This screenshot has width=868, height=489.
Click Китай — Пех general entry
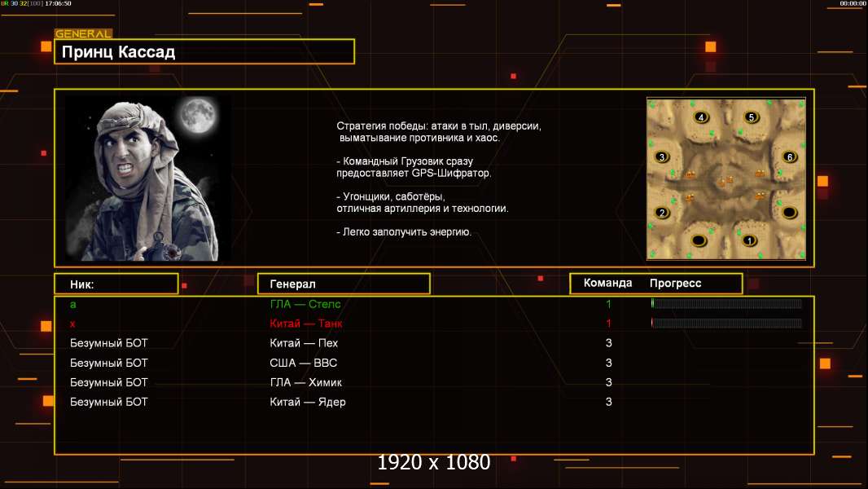304,343
